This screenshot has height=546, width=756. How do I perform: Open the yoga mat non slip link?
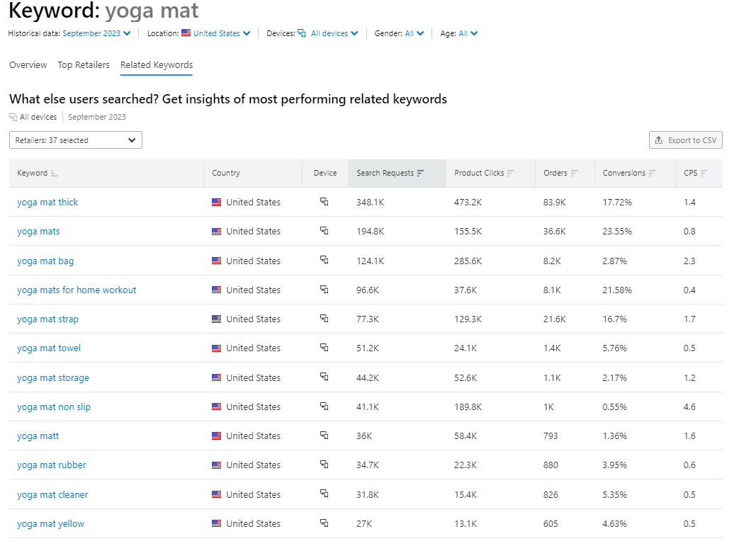pyautogui.click(x=54, y=406)
